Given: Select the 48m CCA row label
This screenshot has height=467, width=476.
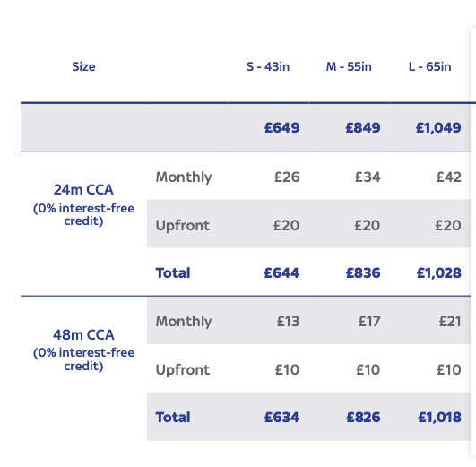Looking at the screenshot, I should (x=83, y=334).
